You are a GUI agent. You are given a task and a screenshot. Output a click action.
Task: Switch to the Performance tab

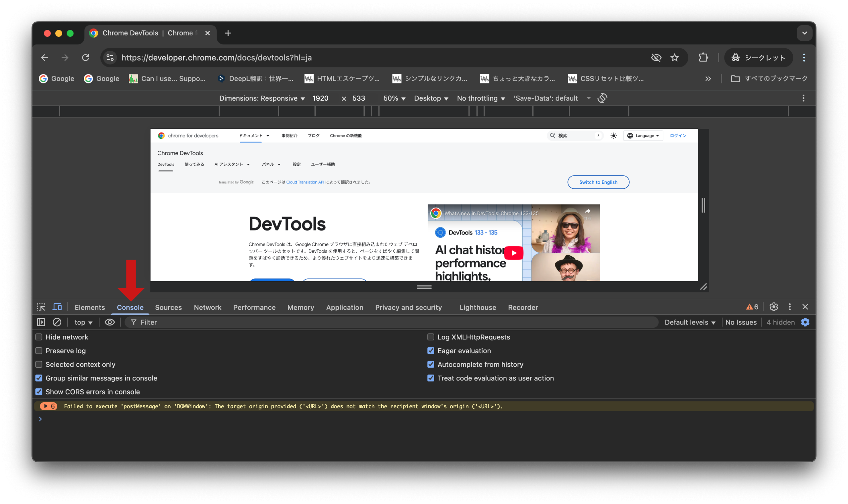point(254,307)
